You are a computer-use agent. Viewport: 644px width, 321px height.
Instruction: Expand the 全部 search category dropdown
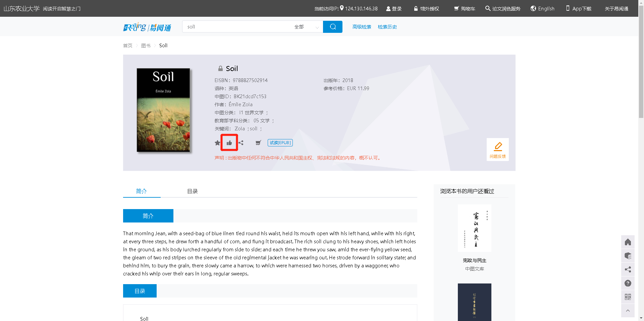(x=306, y=27)
